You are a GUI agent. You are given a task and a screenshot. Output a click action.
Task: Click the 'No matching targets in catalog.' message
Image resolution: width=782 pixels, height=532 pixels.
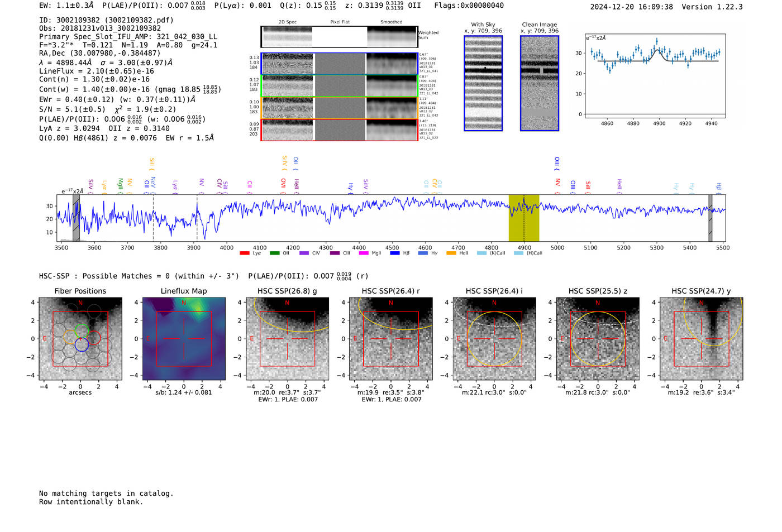click(106, 493)
